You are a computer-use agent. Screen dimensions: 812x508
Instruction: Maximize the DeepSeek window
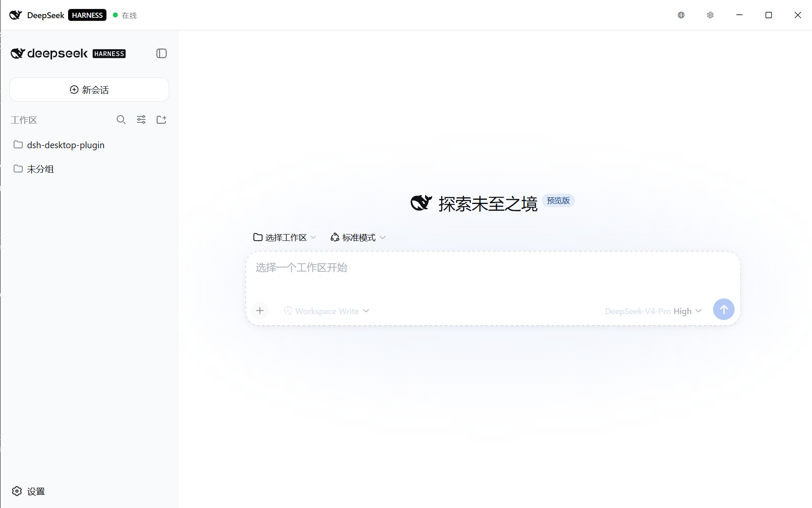768,15
